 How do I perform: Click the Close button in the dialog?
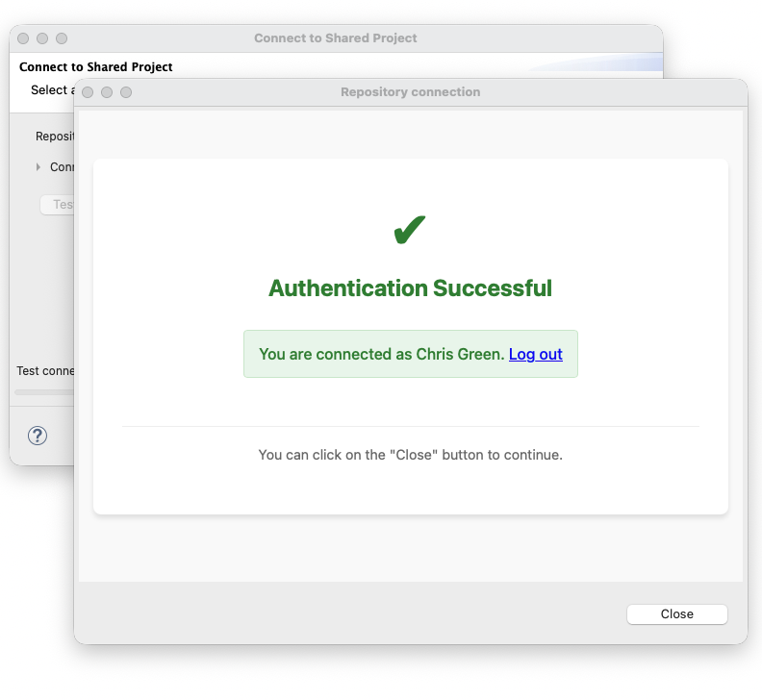676,613
